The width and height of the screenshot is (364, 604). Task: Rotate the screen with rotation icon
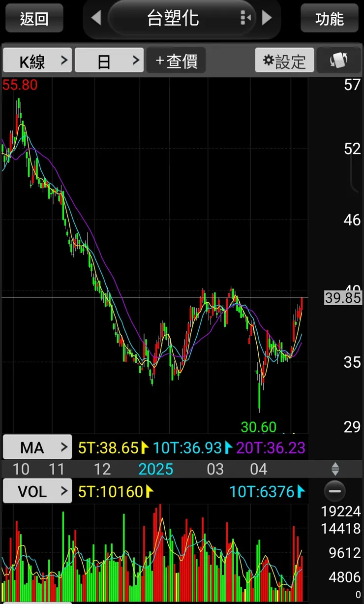point(338,61)
